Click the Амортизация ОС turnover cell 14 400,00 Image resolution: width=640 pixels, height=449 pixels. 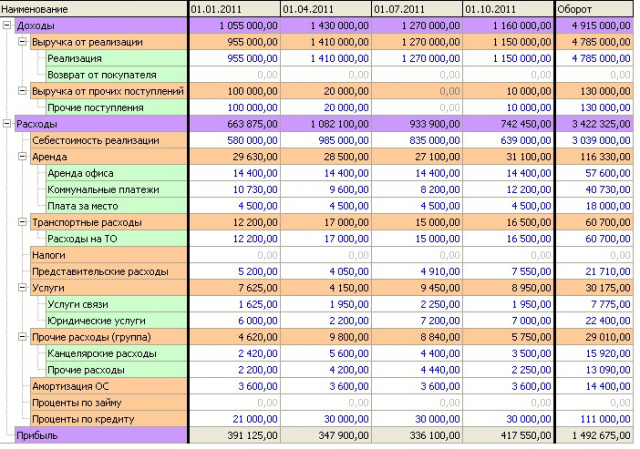tap(595, 386)
